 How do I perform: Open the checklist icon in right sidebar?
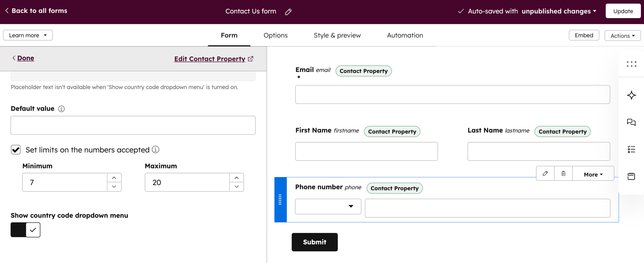631,149
